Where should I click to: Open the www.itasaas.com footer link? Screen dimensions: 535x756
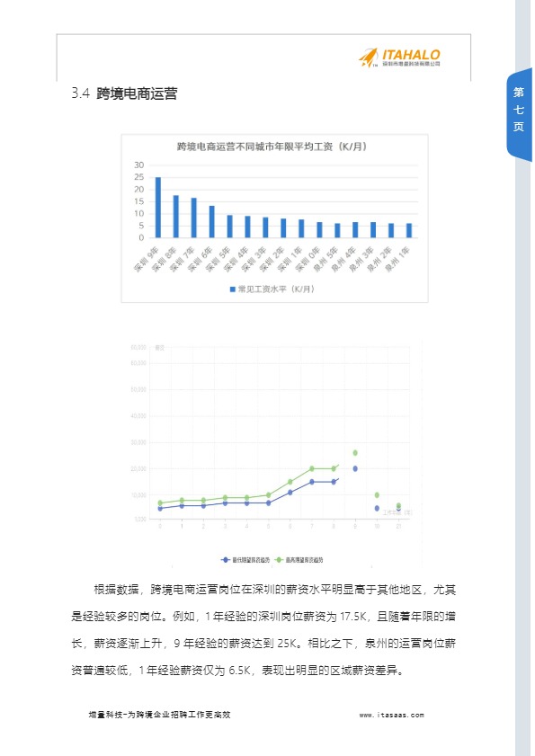point(392,715)
